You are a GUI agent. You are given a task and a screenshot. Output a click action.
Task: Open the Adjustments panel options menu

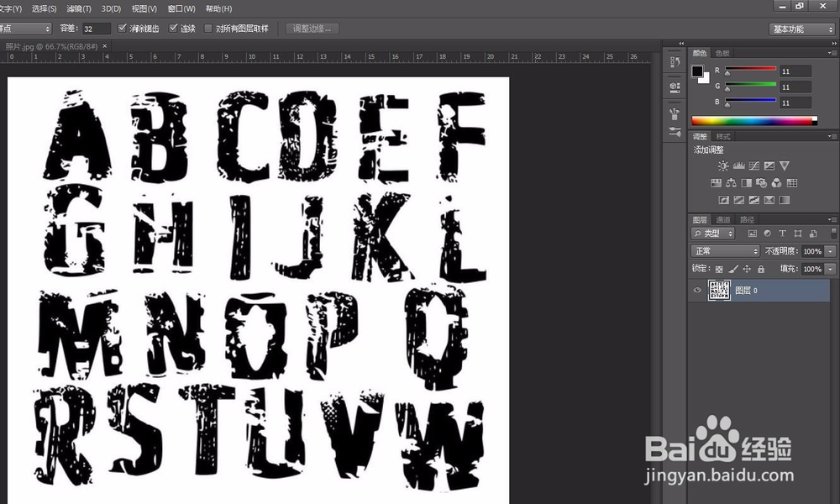click(x=832, y=137)
